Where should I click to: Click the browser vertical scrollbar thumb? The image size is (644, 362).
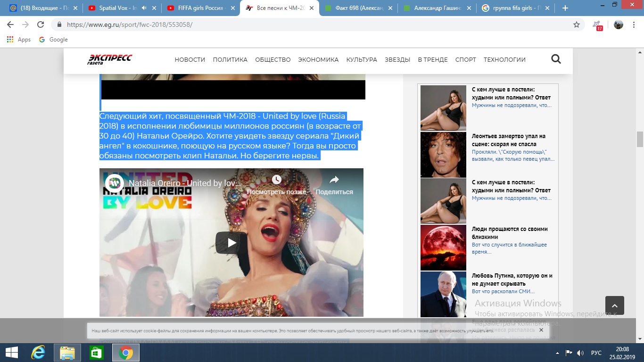click(x=640, y=140)
